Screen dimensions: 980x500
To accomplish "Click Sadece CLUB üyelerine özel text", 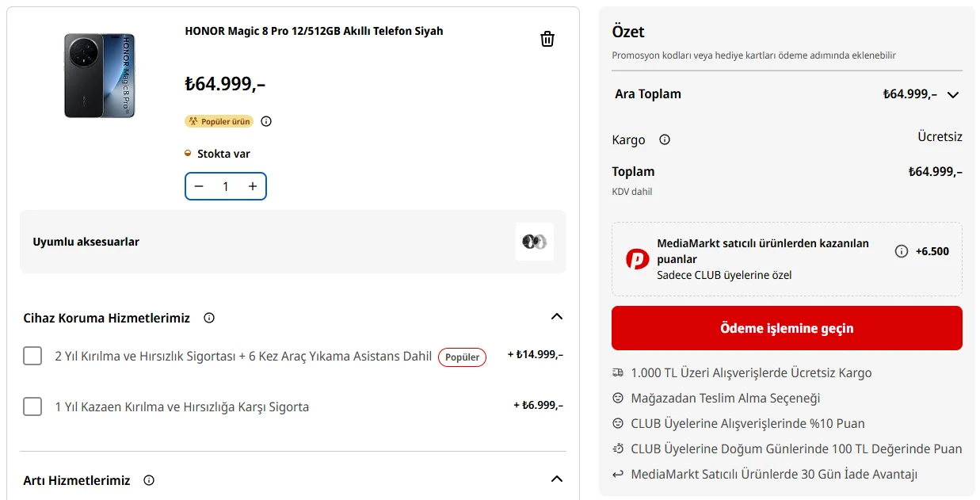I will (724, 275).
